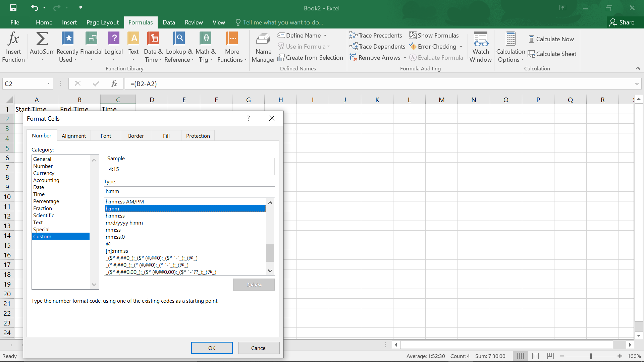
Task: Click Trace Dependents
Action: (x=377, y=46)
